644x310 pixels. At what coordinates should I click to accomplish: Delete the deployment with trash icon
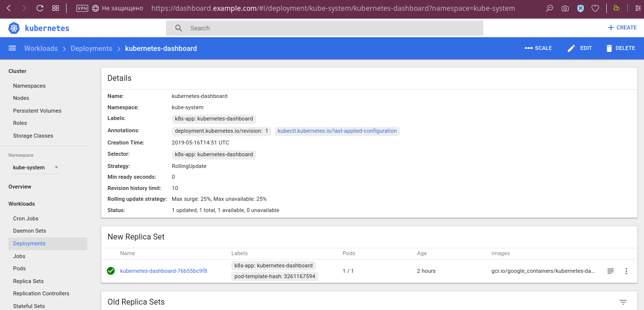[609, 48]
